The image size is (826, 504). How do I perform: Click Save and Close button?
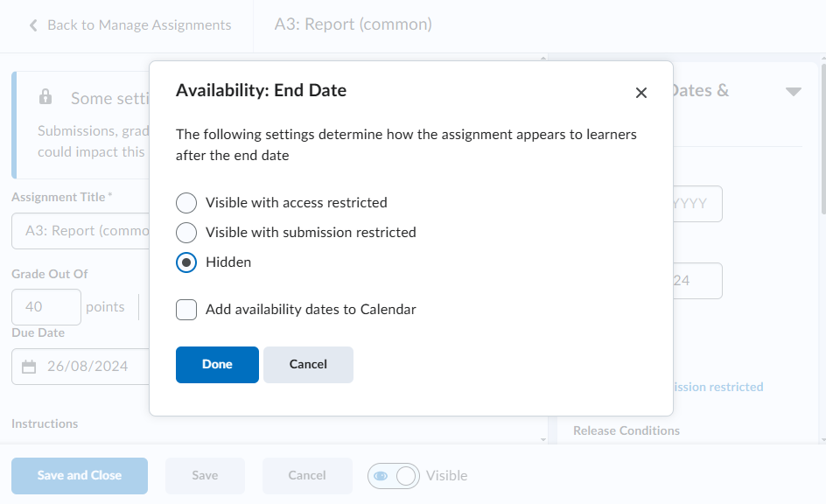coord(80,476)
